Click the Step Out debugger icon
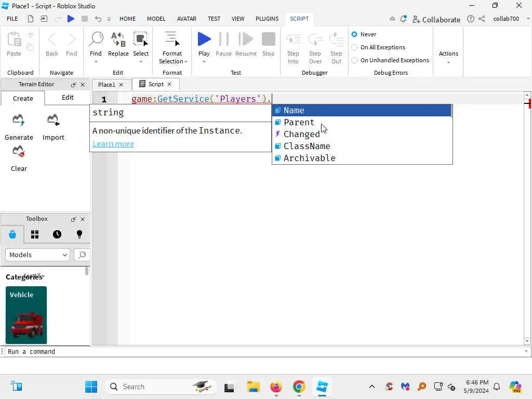The image size is (532, 399). coord(336,39)
